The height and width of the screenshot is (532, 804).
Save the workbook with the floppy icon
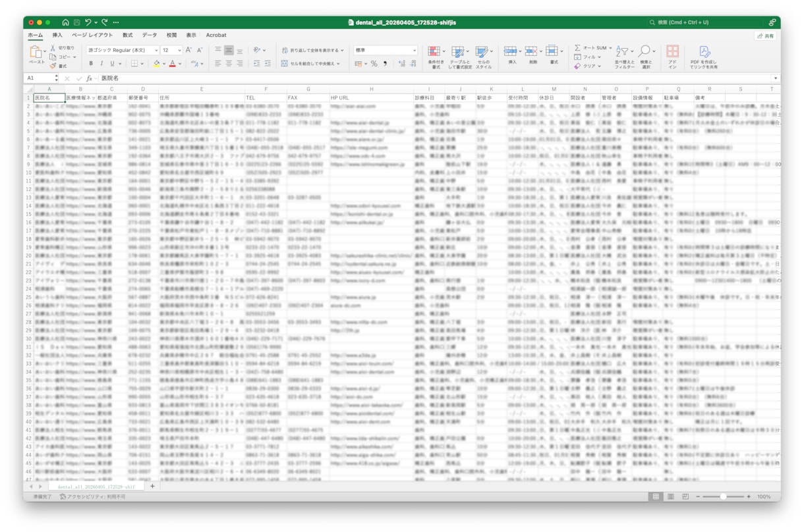coord(76,22)
